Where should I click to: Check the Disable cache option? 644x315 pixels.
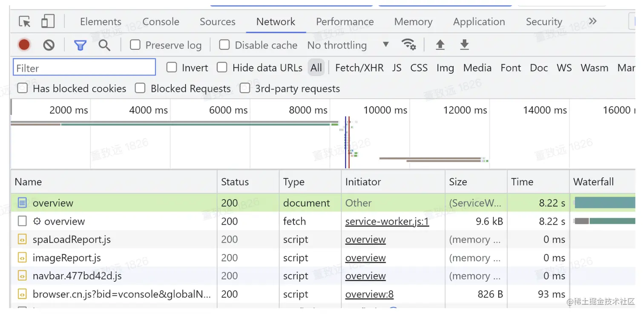(224, 45)
